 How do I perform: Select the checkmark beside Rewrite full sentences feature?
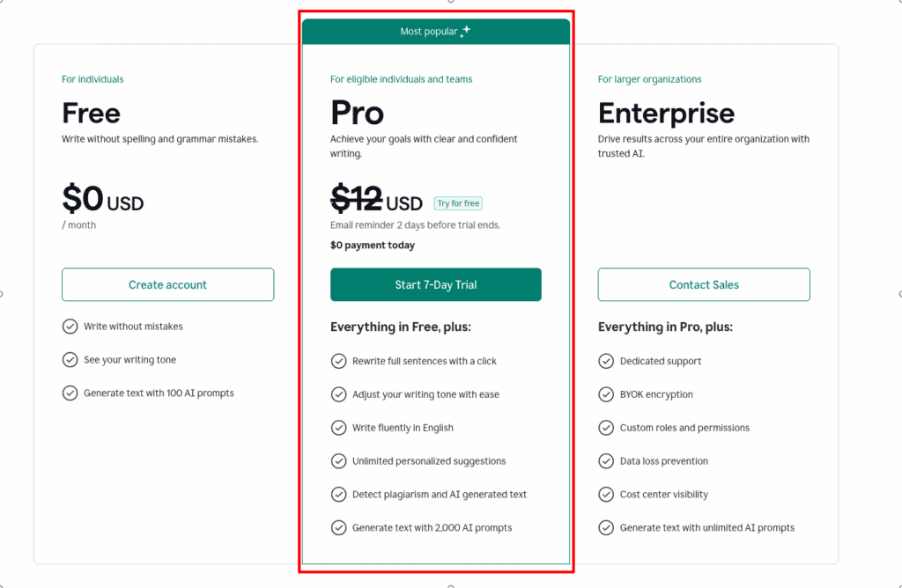click(339, 361)
